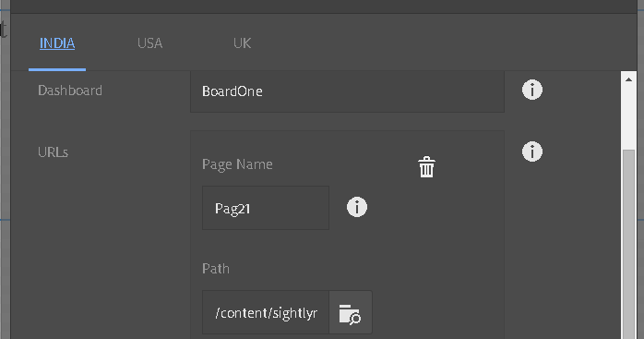The width and height of the screenshot is (644, 339).
Task: Switch to the USA tab
Action: point(149,43)
